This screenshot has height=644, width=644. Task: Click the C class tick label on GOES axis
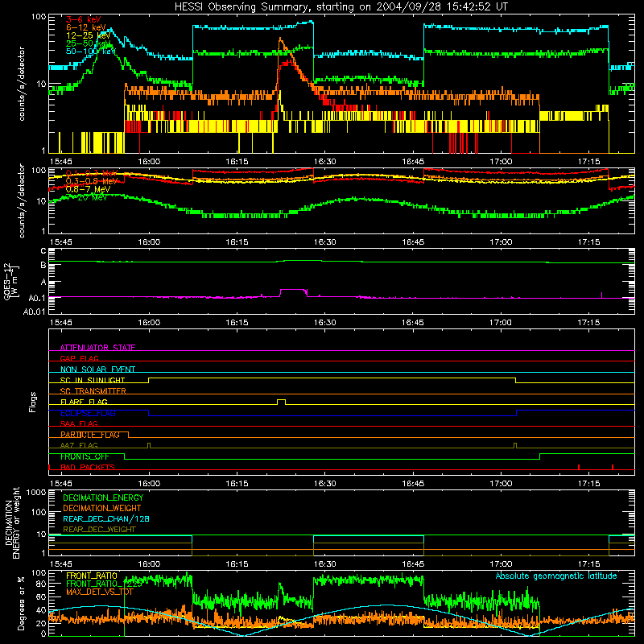pyautogui.click(x=43, y=251)
